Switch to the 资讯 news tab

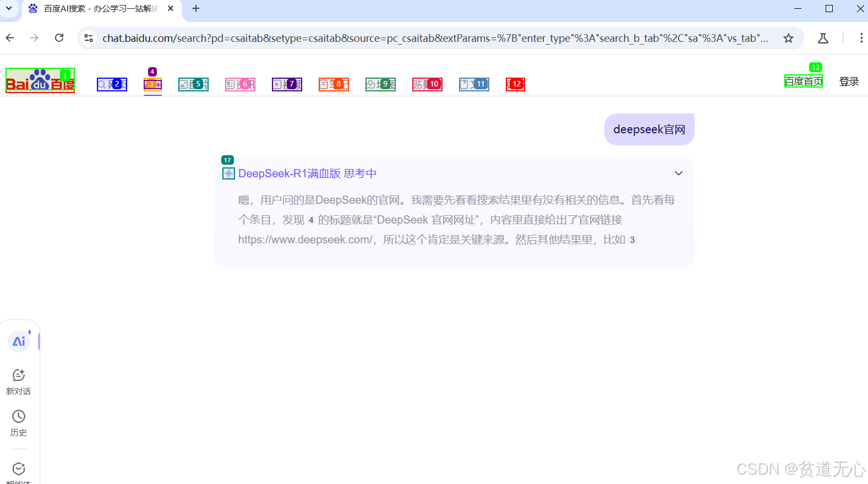click(240, 84)
